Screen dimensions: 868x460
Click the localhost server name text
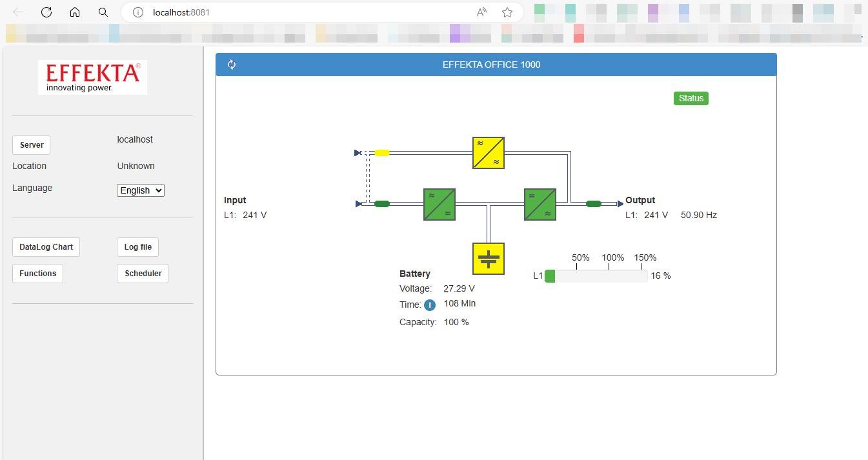coord(135,139)
